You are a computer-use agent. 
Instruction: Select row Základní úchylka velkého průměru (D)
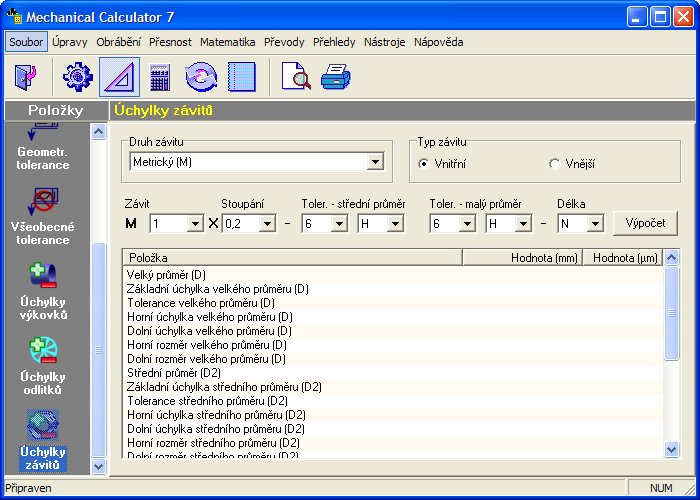point(393,289)
